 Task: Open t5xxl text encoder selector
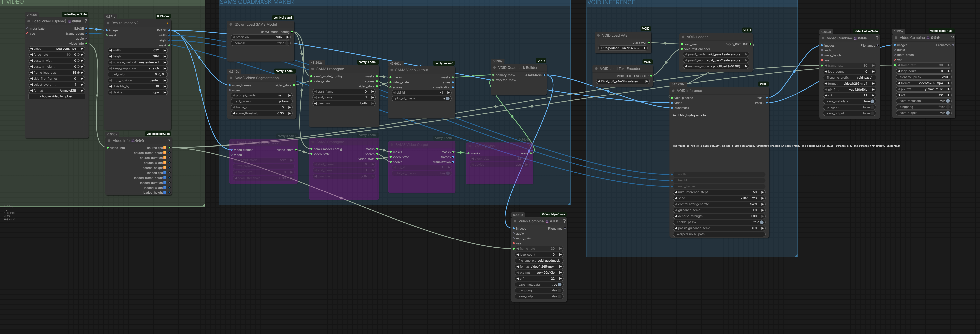pos(623,81)
